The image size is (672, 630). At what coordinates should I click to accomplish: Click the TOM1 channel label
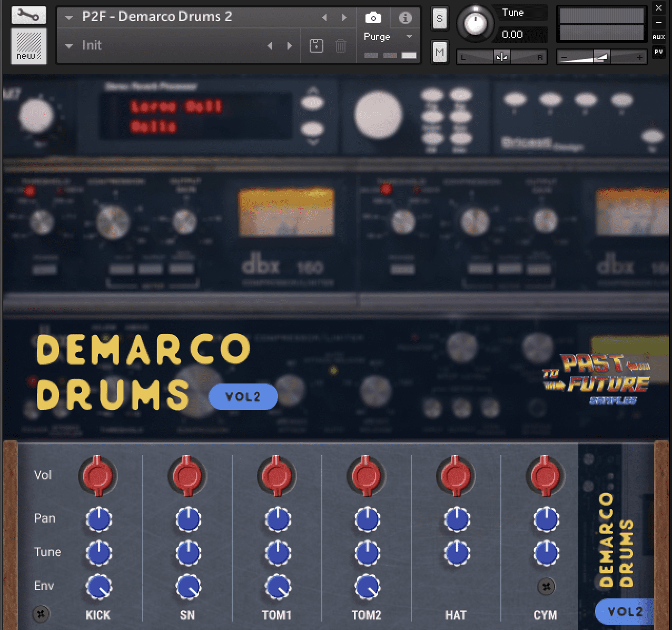[x=277, y=615]
